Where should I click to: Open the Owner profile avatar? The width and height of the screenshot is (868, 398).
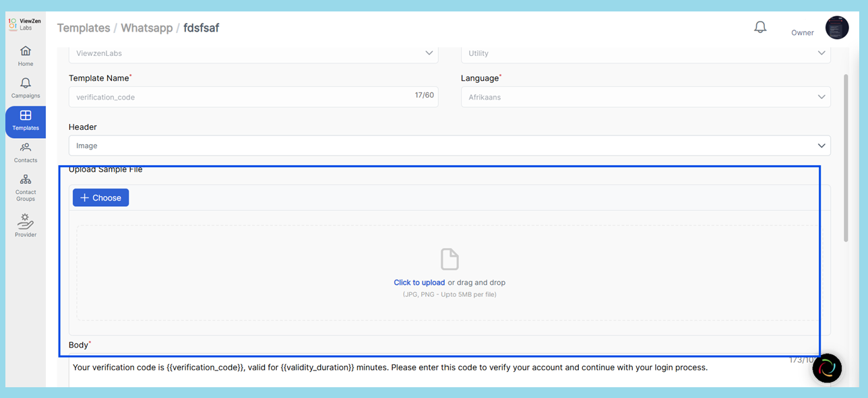pyautogui.click(x=836, y=28)
